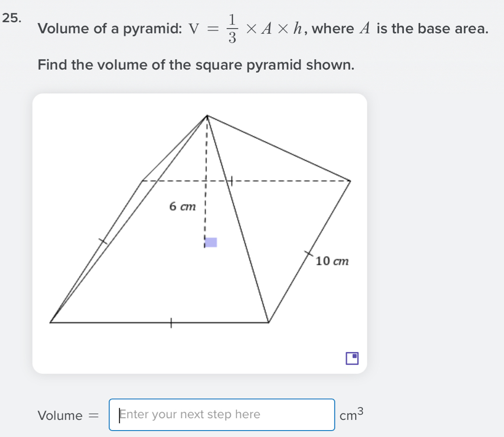This screenshot has width=504, height=437.
Task: Click the blue right-angle marker in the pyramid
Action: point(211,242)
